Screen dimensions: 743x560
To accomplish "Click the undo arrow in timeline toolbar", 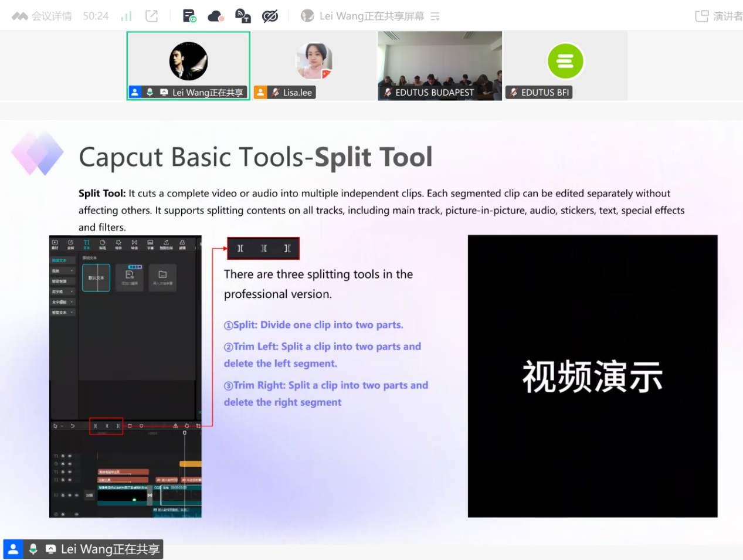I will (73, 426).
